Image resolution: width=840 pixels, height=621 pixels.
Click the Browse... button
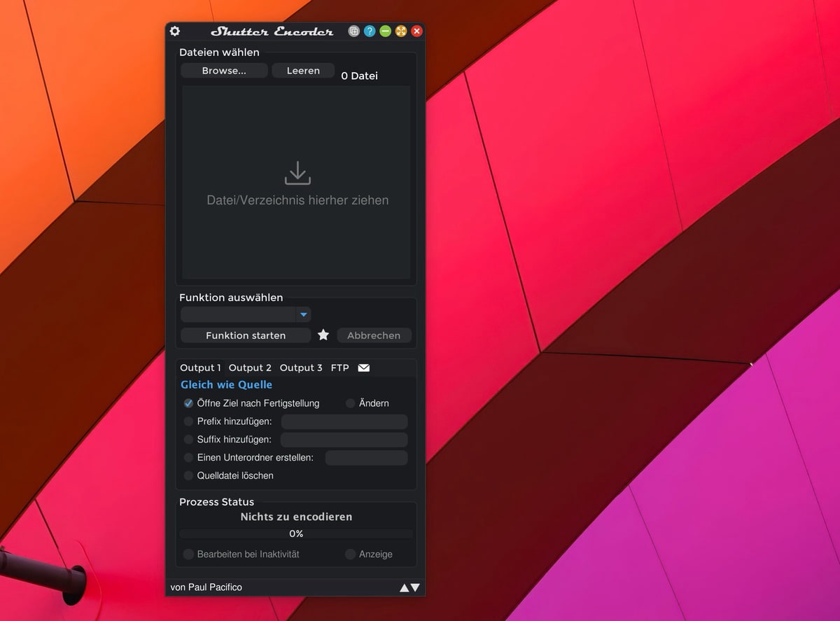[224, 71]
